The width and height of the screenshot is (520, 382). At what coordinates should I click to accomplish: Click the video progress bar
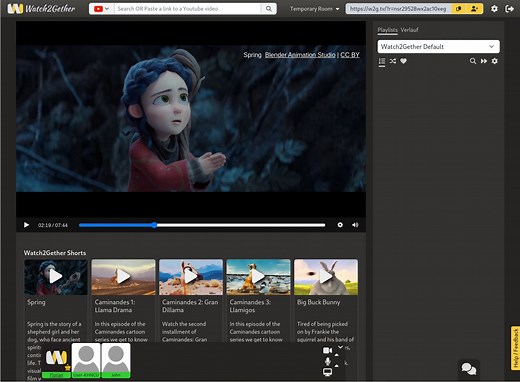tap(202, 225)
